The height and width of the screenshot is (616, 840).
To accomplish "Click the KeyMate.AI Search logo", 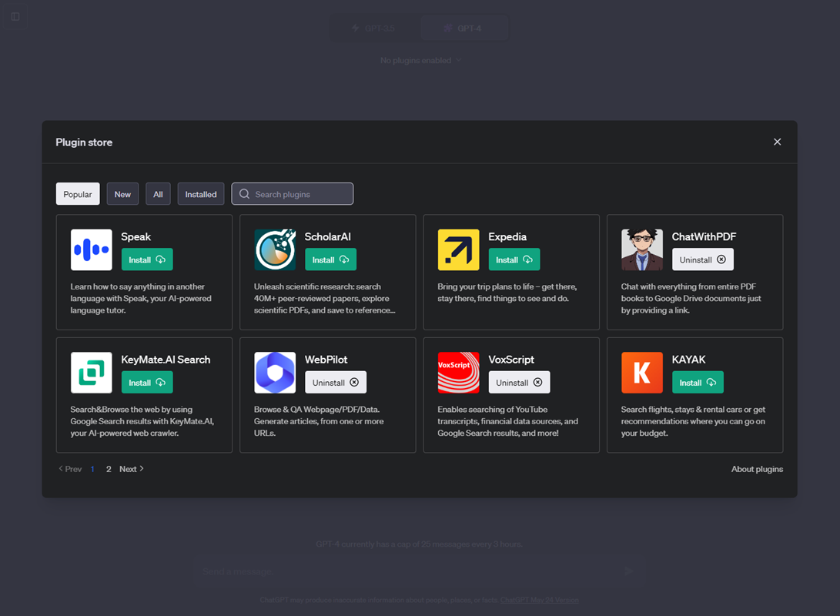I will point(92,372).
